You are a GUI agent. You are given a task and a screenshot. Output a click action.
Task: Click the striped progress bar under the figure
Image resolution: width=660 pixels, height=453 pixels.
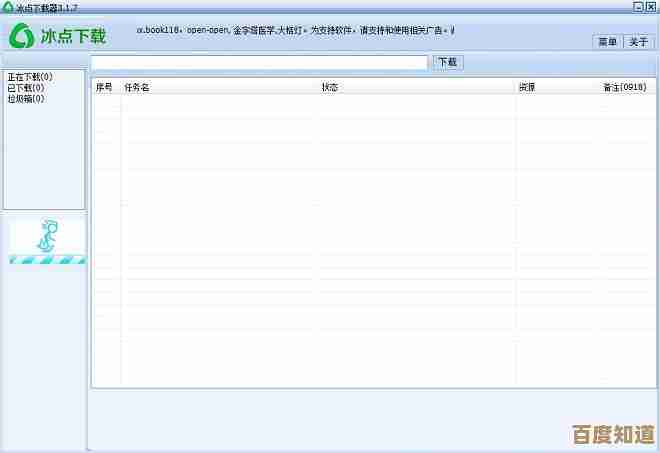[x=47, y=260]
